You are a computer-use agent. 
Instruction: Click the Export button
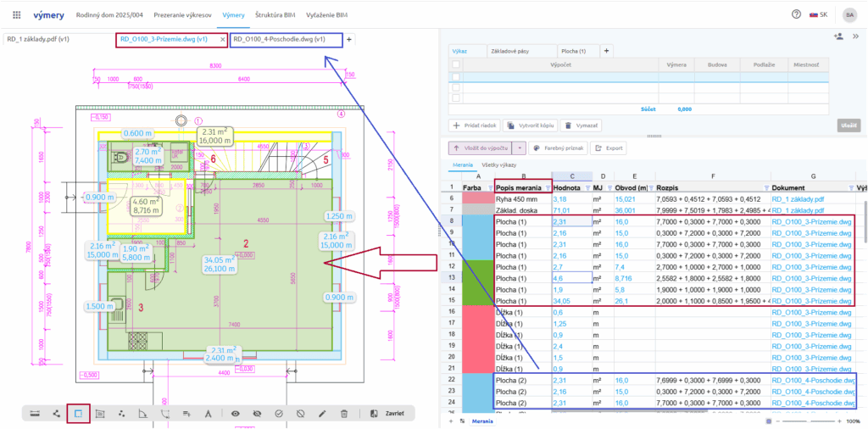[x=609, y=148]
